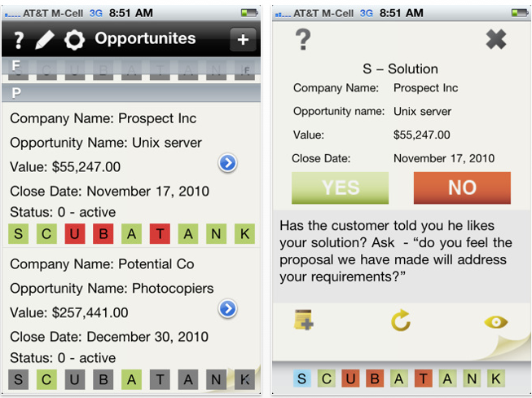The height and width of the screenshot is (398, 532).
Task: Tap the yellow circular refresh arrow
Action: pos(401,320)
